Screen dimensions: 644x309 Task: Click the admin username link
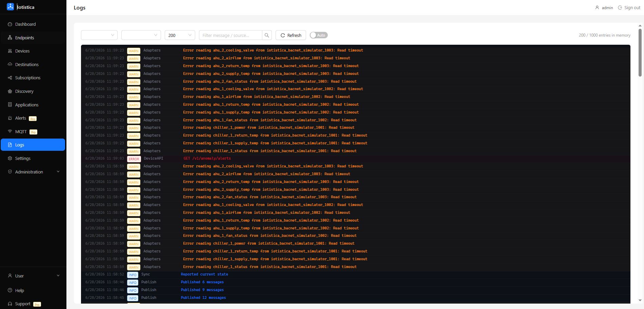(607, 7)
